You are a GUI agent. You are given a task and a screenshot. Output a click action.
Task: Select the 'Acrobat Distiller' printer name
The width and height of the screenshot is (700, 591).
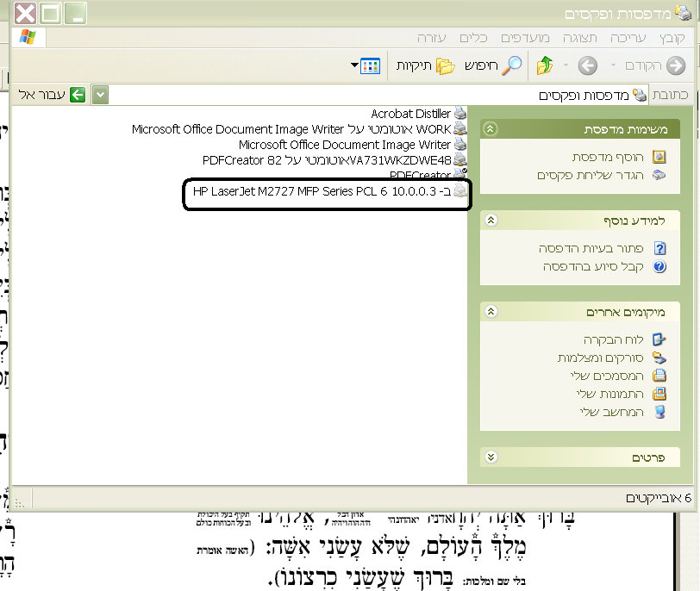410,114
